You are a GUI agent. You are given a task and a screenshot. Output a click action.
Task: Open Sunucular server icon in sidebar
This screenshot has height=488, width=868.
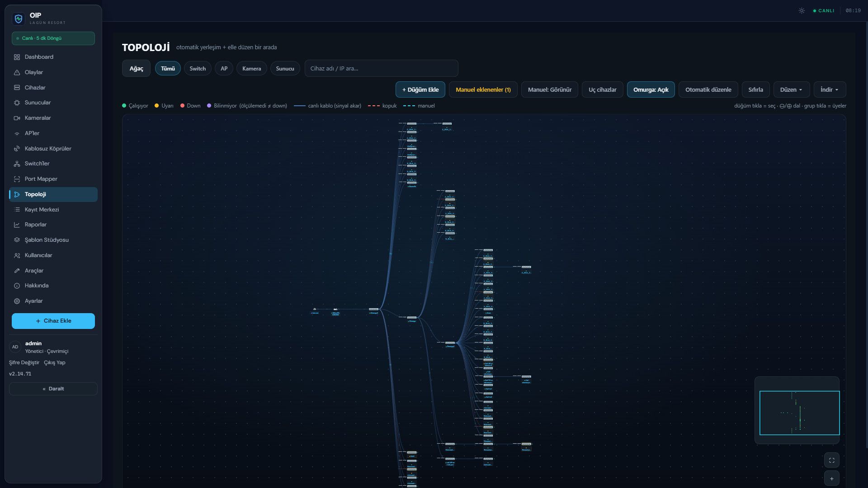[17, 103]
